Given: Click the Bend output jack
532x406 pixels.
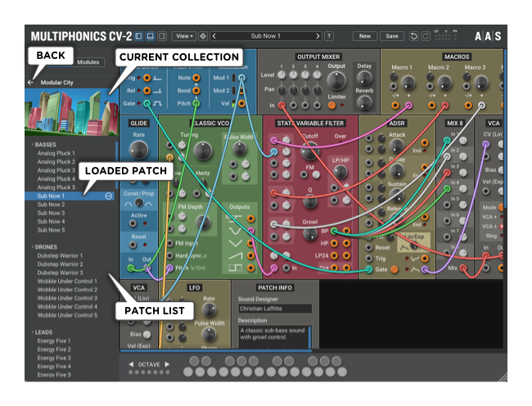Looking at the screenshot, I should pos(196,91).
